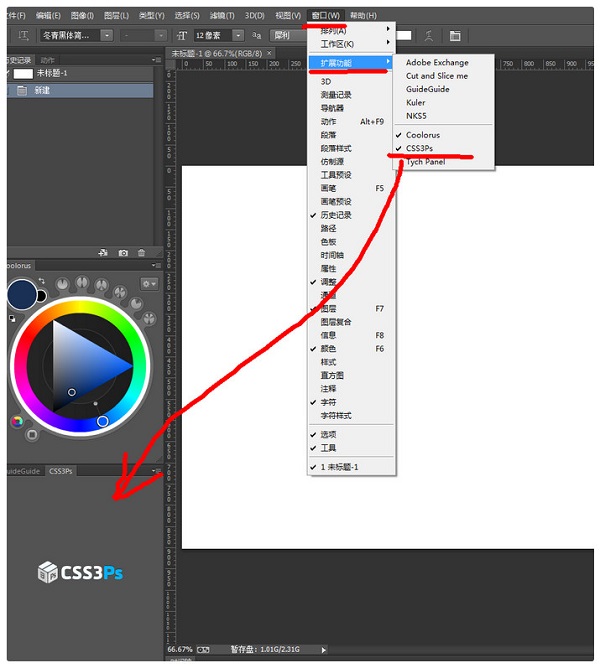Open the 12 像素 font size dropdown arrow
Viewport: 600px width, 668px height.
[239, 35]
